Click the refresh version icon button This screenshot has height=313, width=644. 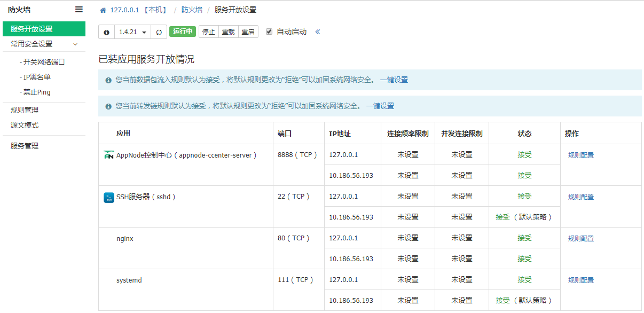pos(159,32)
